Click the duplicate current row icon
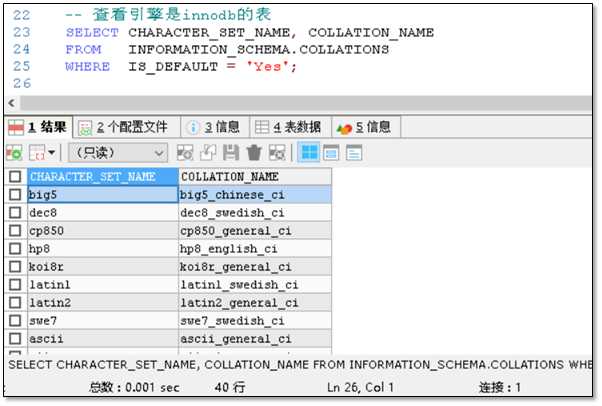The height and width of the screenshot is (406, 602). (x=208, y=153)
